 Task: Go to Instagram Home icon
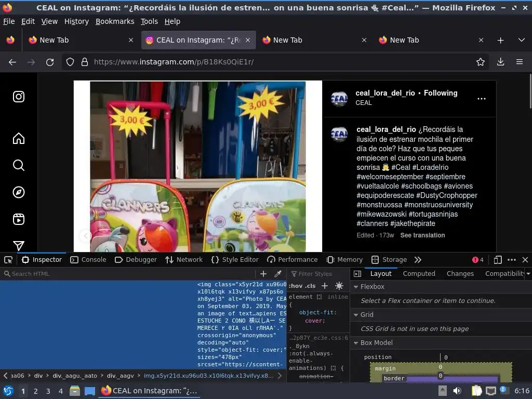pos(19,138)
